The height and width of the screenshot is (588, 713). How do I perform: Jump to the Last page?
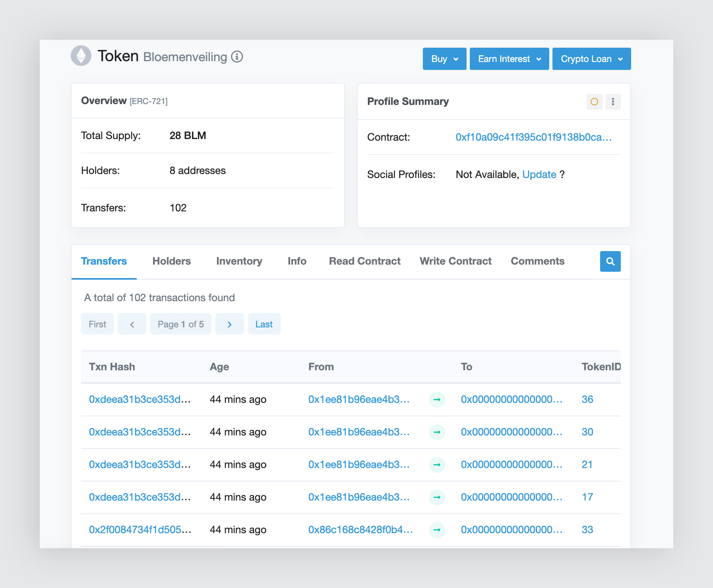click(x=264, y=324)
